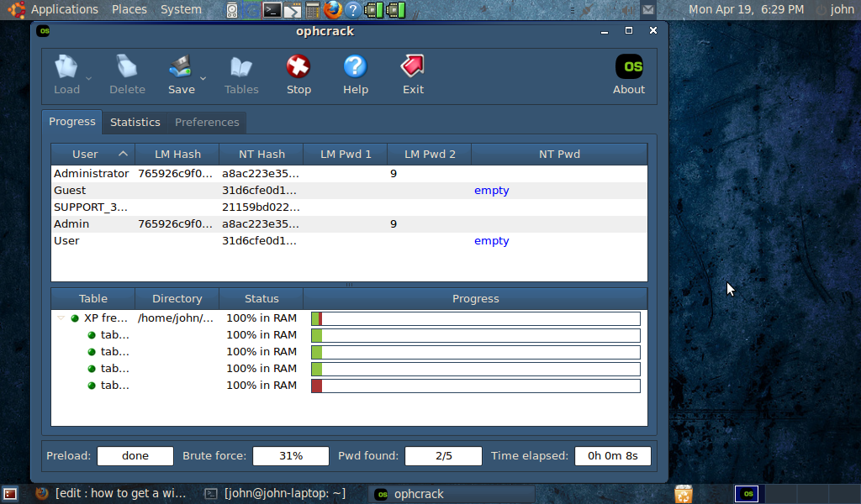This screenshot has height=504, width=861.
Task: Open the Trash icon in bottom panel
Action: (683, 494)
